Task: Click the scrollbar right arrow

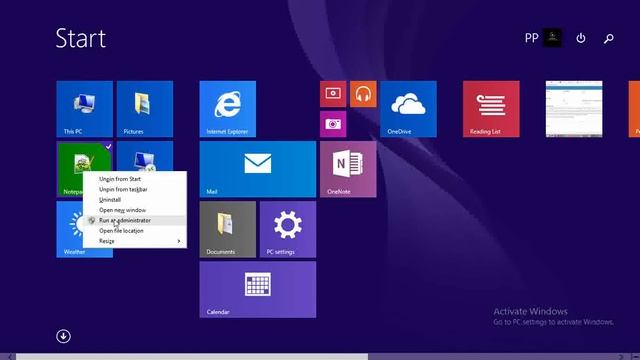Action: 621,357
